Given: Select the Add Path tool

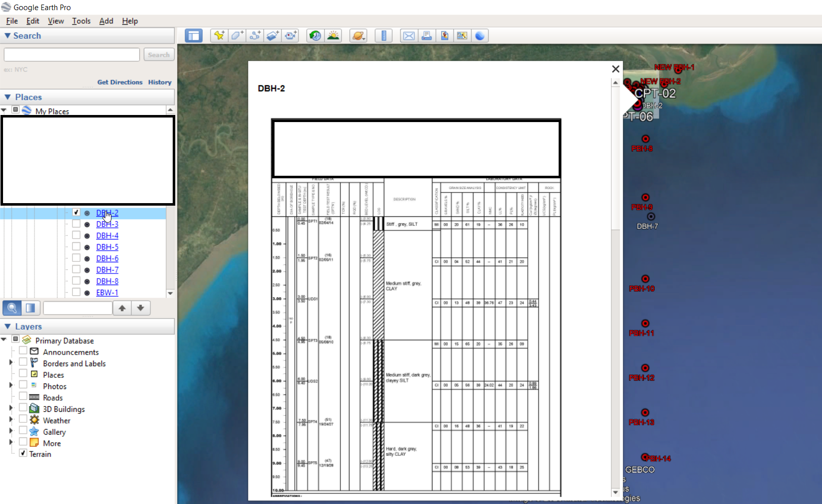Looking at the screenshot, I should [x=255, y=35].
